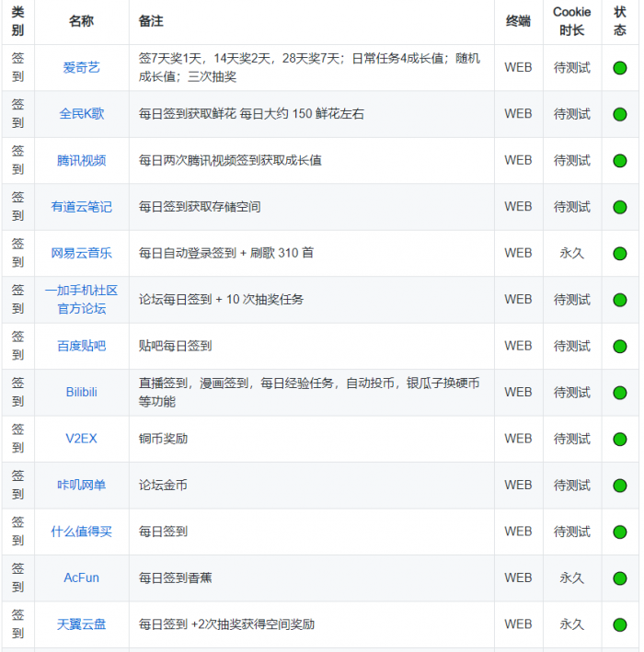
Task: Select note '论坛每日签到 + 10 次抽奖任务'
Action: pos(221,300)
